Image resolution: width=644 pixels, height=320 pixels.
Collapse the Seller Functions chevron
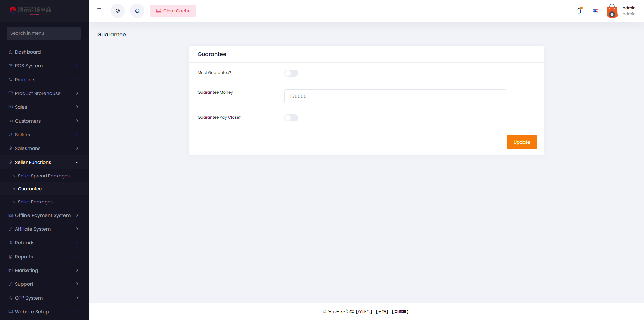click(77, 162)
